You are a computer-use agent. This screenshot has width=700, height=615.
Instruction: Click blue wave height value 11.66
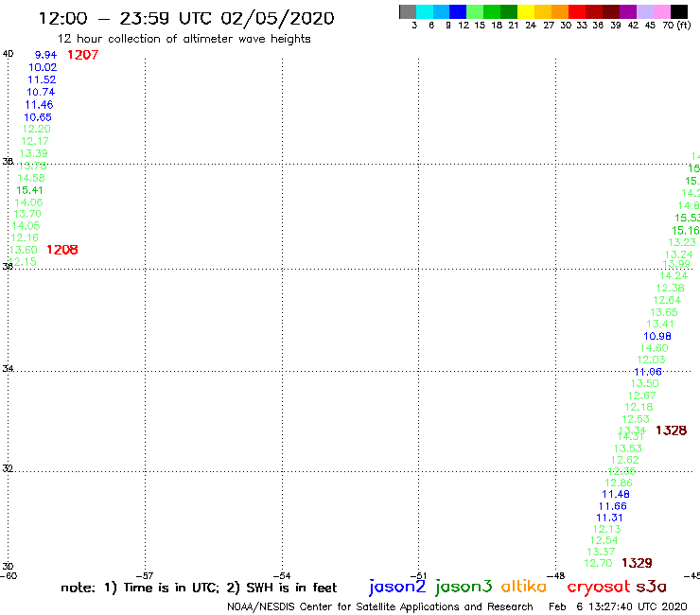[613, 506]
